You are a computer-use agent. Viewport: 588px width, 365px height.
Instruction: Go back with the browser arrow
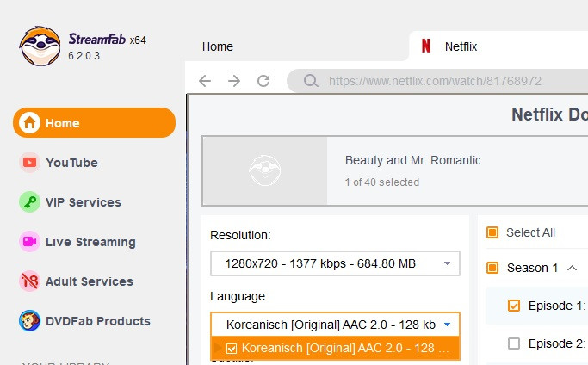(205, 81)
